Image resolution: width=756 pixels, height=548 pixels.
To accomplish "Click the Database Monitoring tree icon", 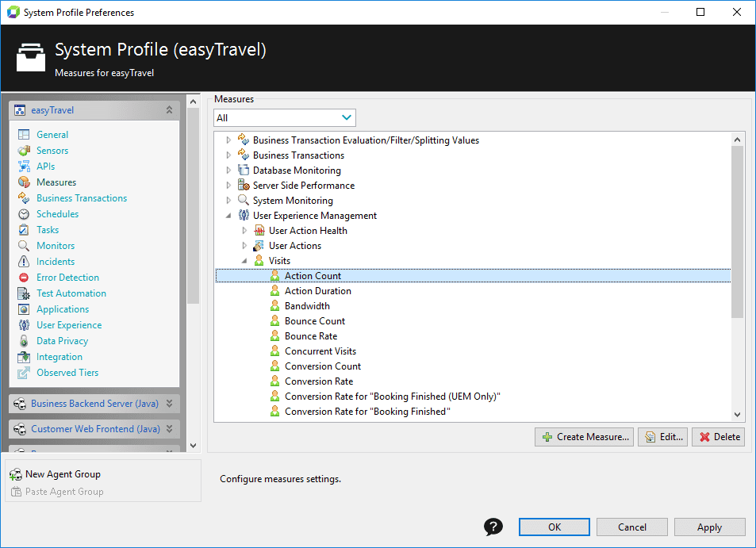I will (x=244, y=171).
